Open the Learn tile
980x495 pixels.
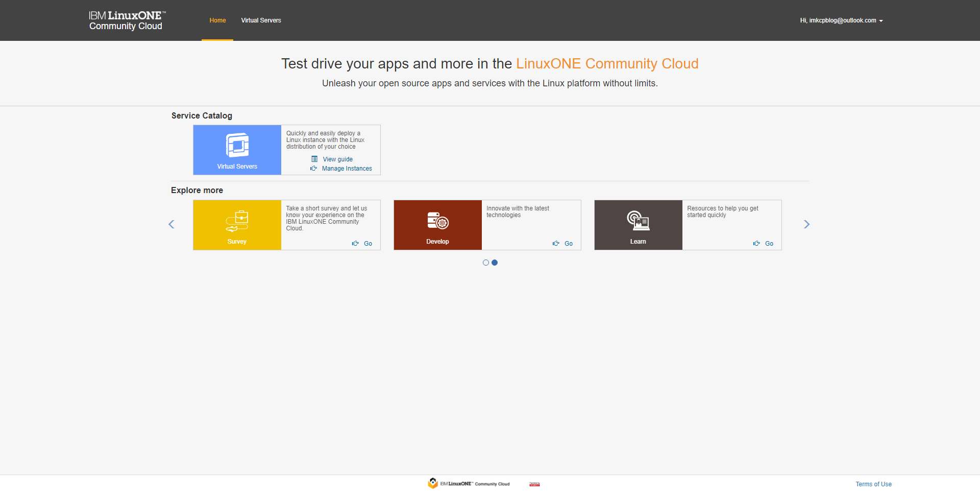[639, 225]
